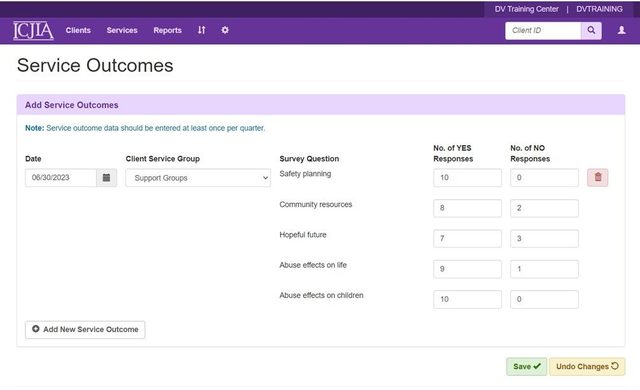Open the Reports menu

(167, 30)
